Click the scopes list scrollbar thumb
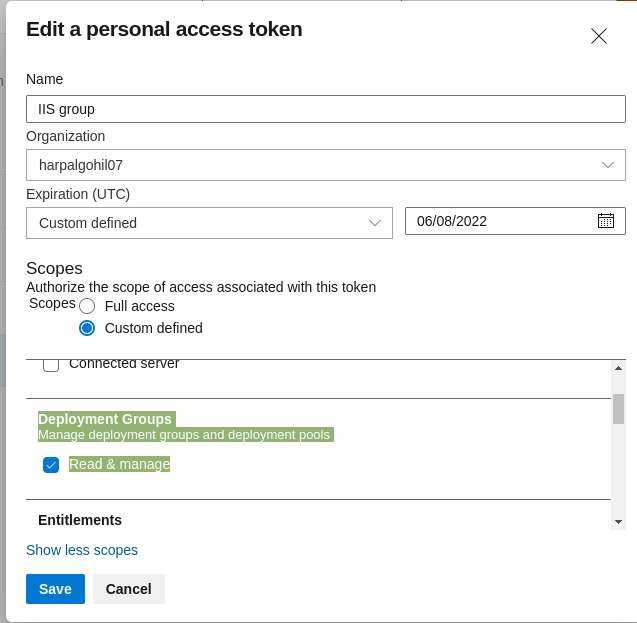Image resolution: width=637 pixels, height=623 pixels. point(618,409)
